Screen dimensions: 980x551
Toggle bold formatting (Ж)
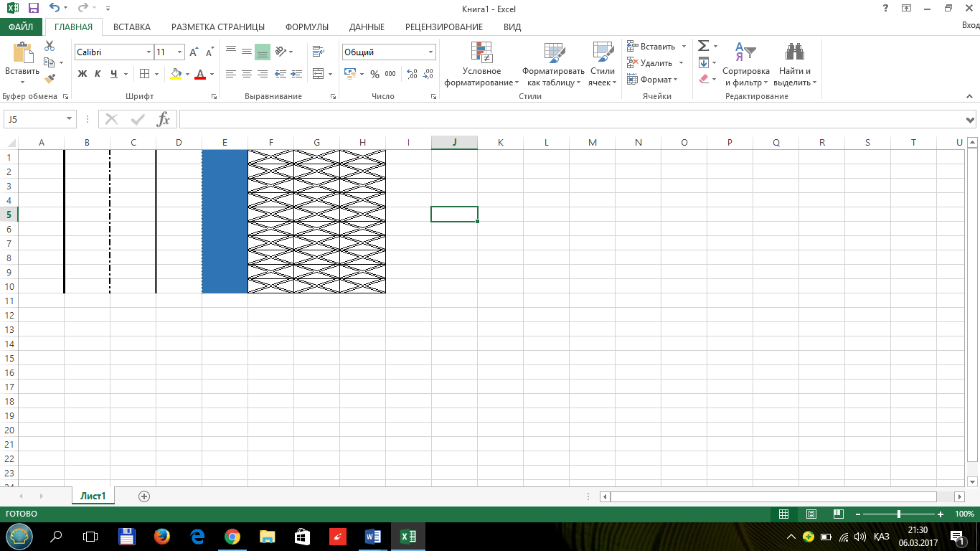[83, 74]
